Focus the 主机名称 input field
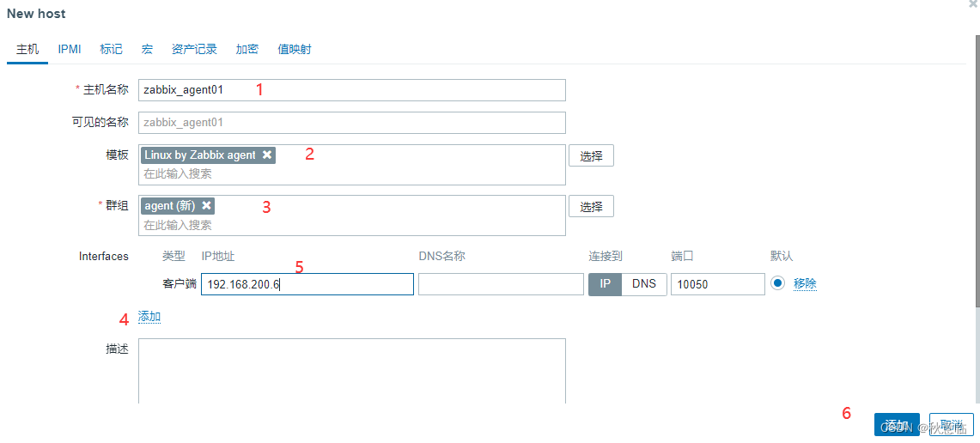980x443 pixels. 352,90
